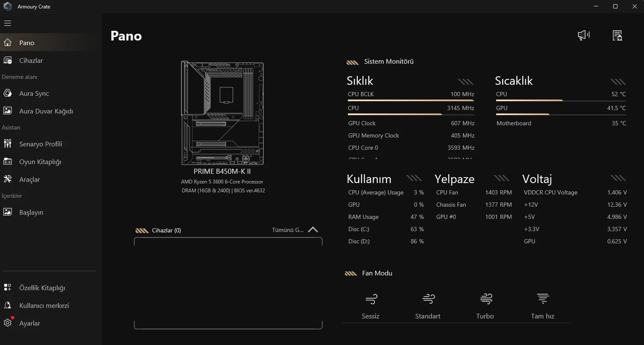Click the GPU temperature progress bar
The width and height of the screenshot is (644, 345).
[x=561, y=114]
